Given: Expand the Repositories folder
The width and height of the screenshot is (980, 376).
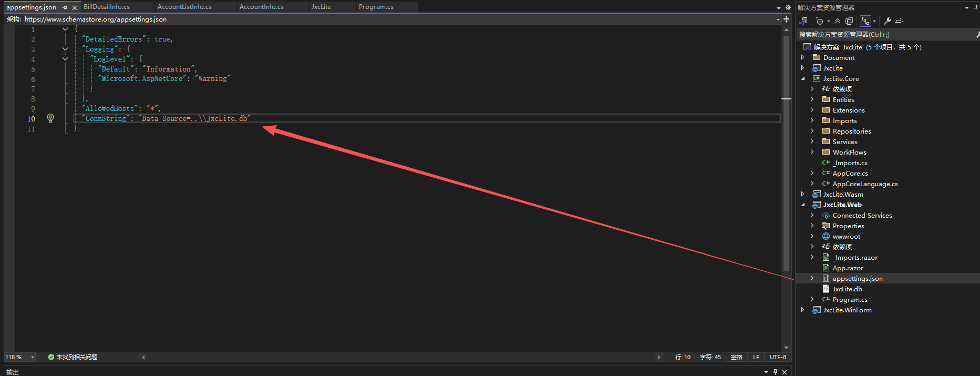Looking at the screenshot, I should [x=812, y=131].
